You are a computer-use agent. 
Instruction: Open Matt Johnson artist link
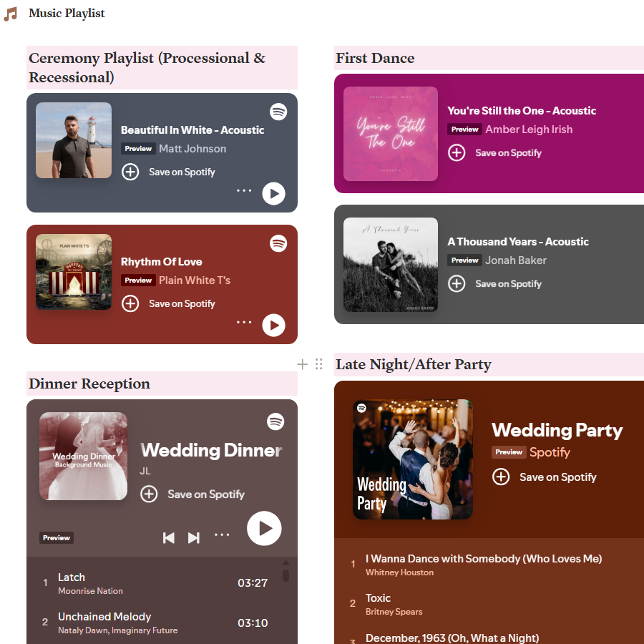(192, 149)
